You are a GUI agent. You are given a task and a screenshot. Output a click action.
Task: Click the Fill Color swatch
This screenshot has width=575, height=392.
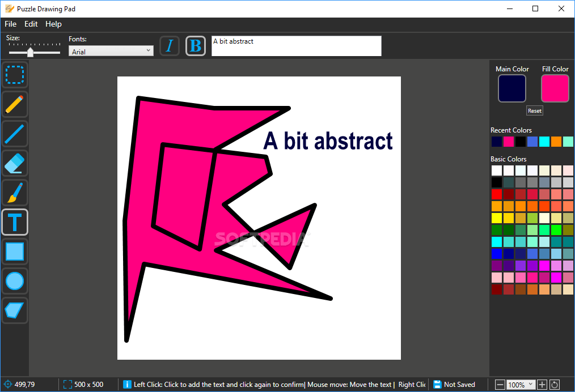[555, 88]
